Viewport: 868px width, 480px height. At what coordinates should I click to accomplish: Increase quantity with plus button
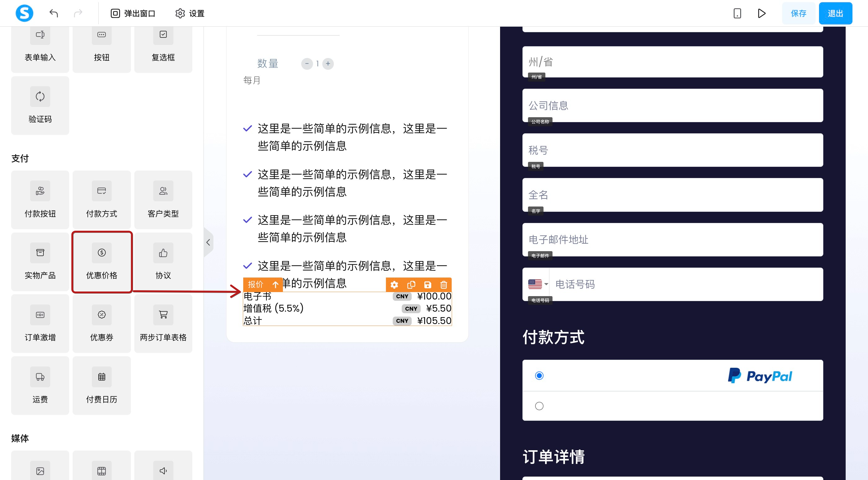coord(328,63)
